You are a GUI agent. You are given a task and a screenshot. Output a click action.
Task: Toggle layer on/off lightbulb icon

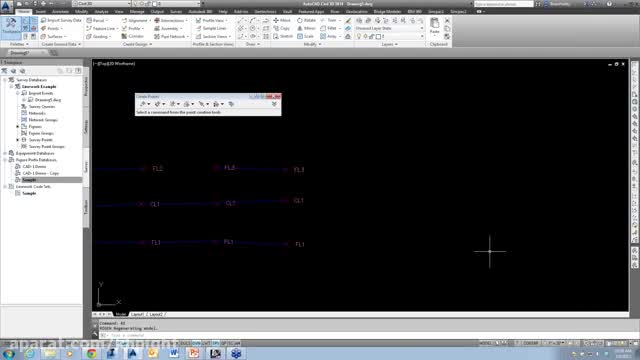359,36
